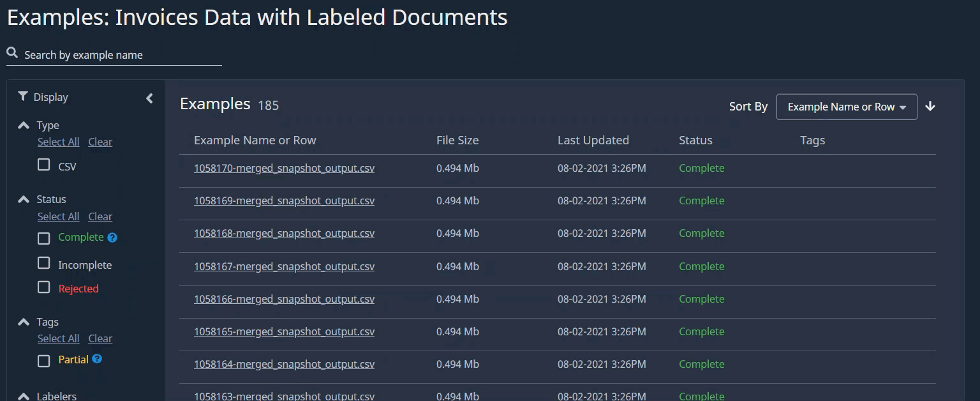The height and width of the screenshot is (401, 980).
Task: Collapse the Display filter sidebar chevron
Action: click(150, 98)
